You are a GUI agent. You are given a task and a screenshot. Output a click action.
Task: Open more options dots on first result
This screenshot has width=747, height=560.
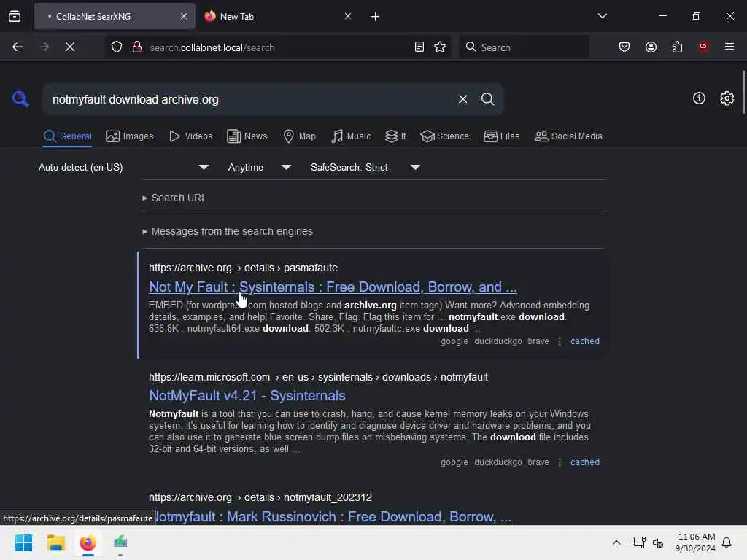(560, 341)
